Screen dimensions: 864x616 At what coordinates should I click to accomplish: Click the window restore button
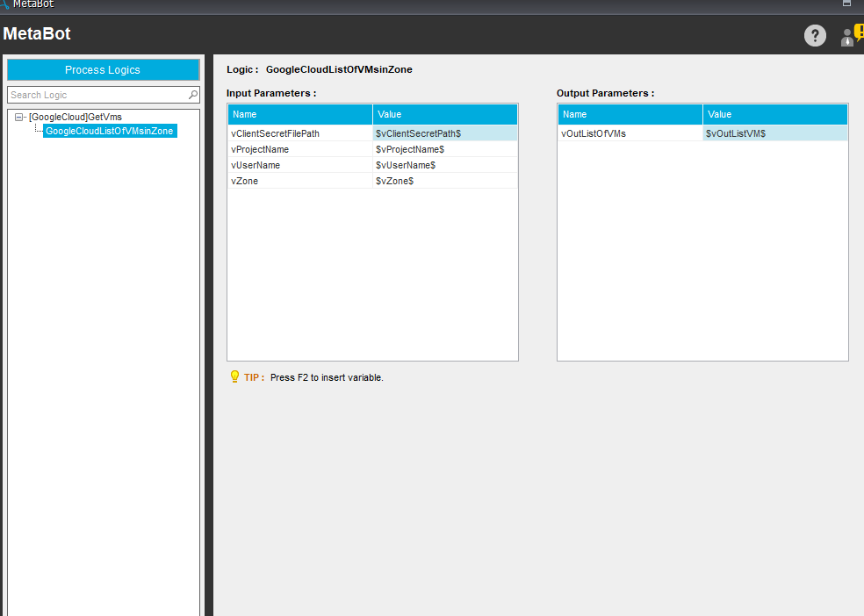point(846,4)
